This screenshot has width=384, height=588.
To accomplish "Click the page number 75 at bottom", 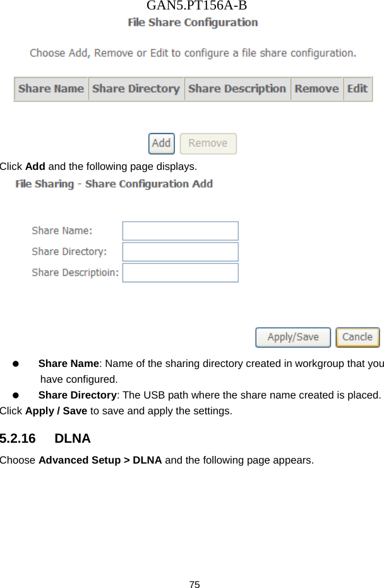I will 194,584.
